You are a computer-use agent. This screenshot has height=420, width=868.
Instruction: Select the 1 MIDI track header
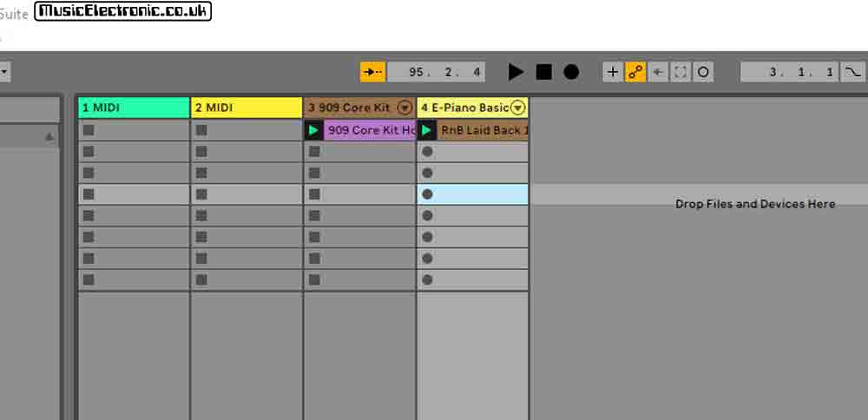point(134,108)
